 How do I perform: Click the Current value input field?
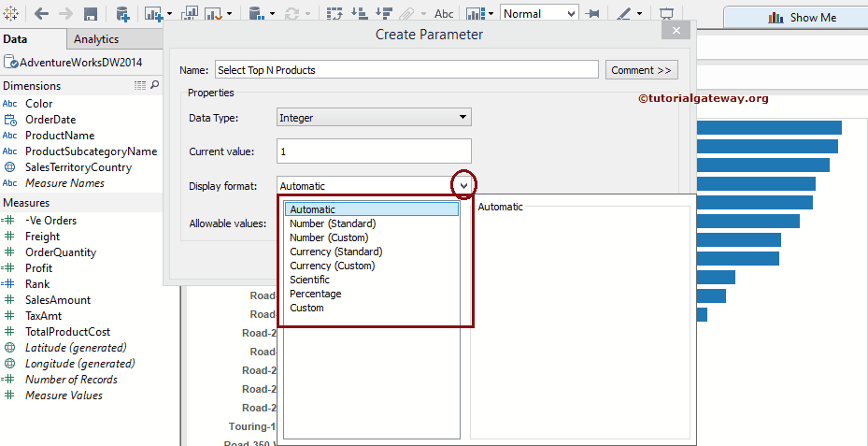pyautogui.click(x=374, y=151)
